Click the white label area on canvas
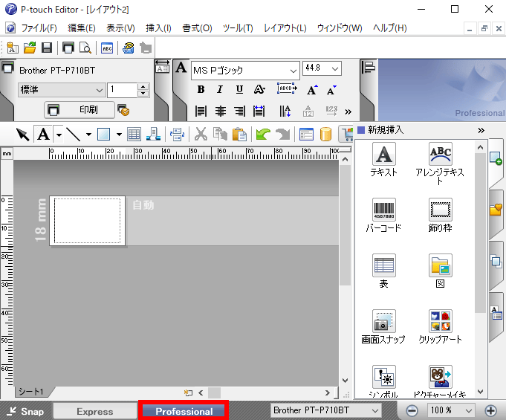Viewport: 506px width, 420px height. pos(87,221)
